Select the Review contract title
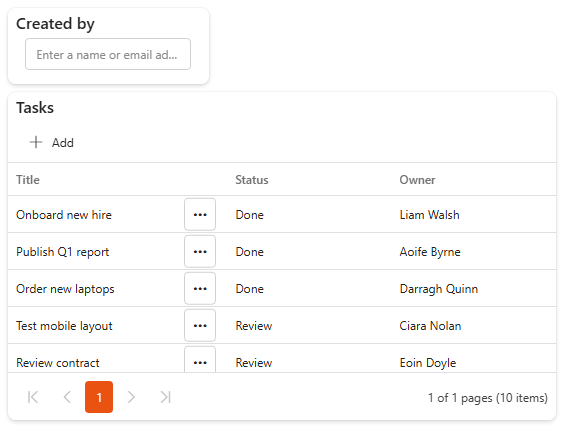564x428 pixels. 58,363
